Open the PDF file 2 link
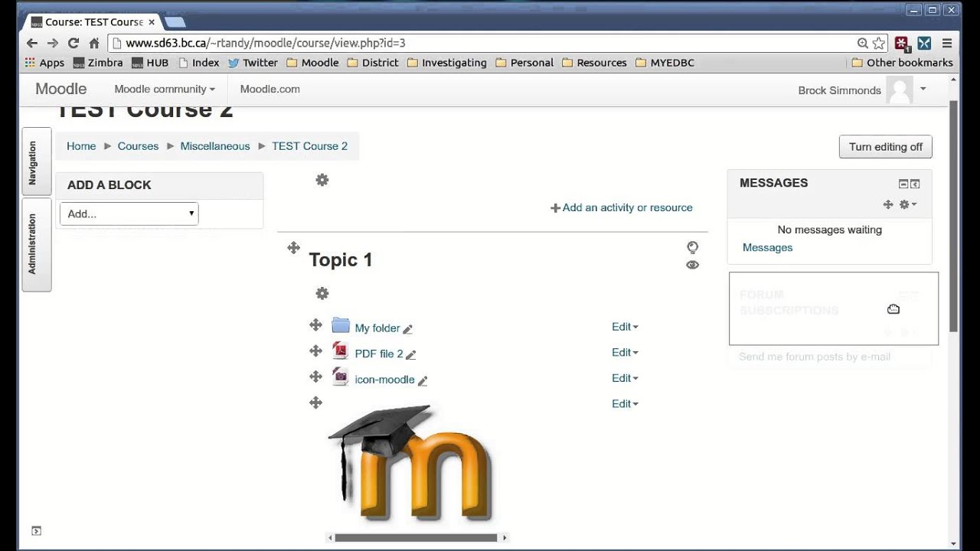980x551 pixels. [x=379, y=354]
